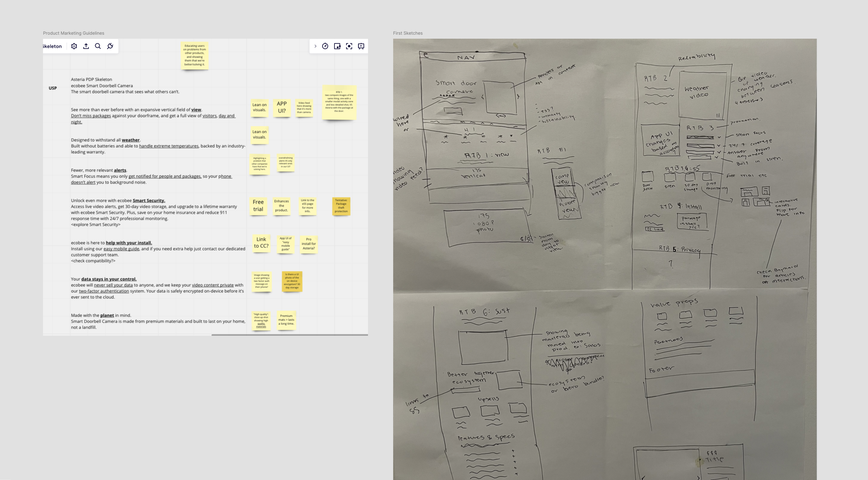Select the First Sketches frame label

(x=407, y=33)
